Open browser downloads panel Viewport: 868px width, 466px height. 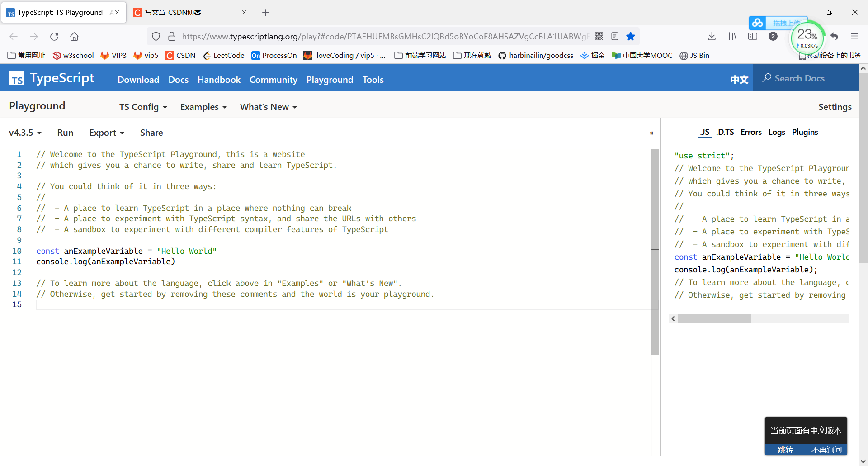pyautogui.click(x=712, y=36)
